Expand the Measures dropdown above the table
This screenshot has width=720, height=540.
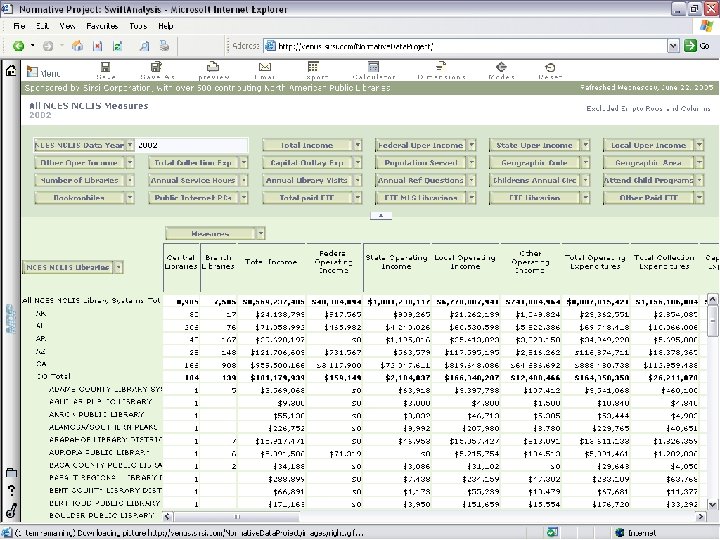click(x=260, y=233)
